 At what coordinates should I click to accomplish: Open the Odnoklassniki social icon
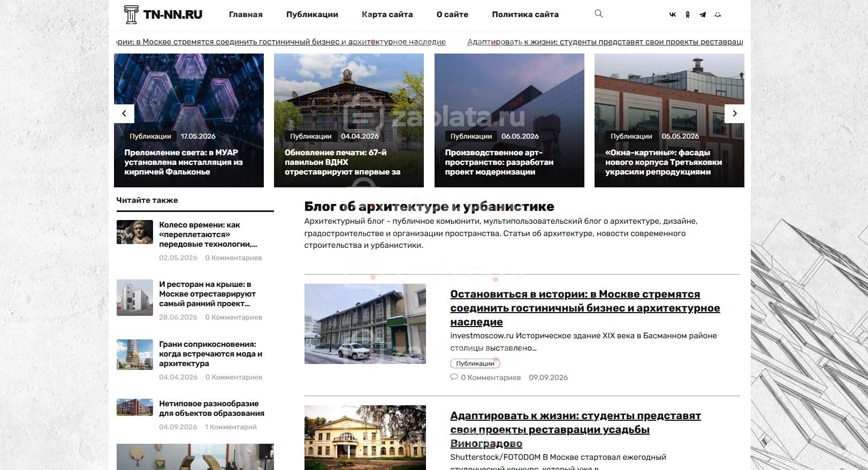tap(688, 14)
